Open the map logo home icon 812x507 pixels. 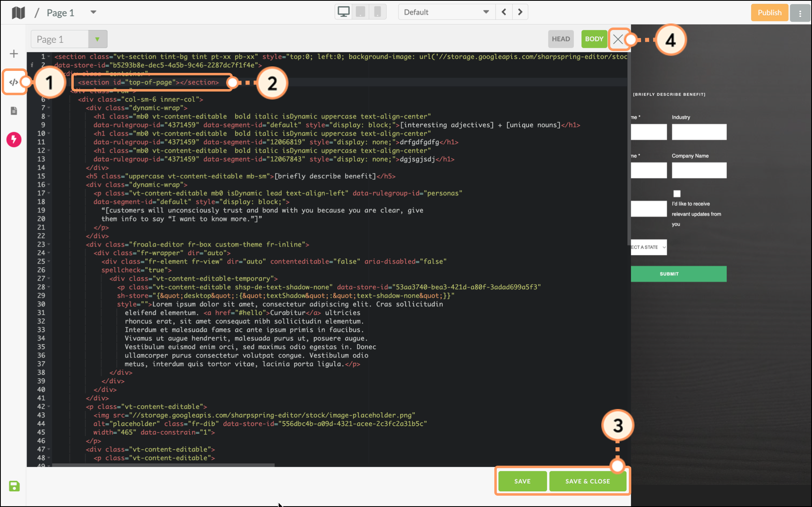[x=18, y=13]
